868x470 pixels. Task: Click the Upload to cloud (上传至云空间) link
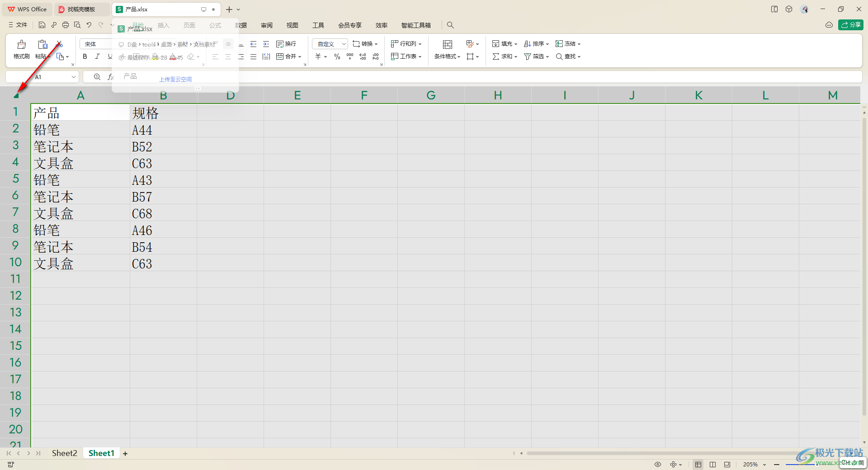coord(175,80)
